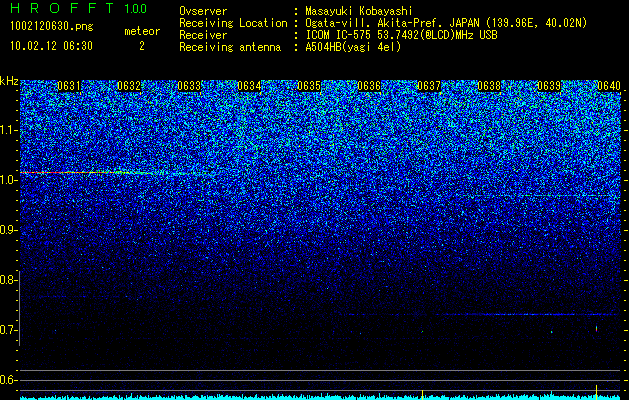This screenshot has width=629, height=400.
Task: Select the A504HB(yagi 4el) antenna text
Action: coord(353,47)
